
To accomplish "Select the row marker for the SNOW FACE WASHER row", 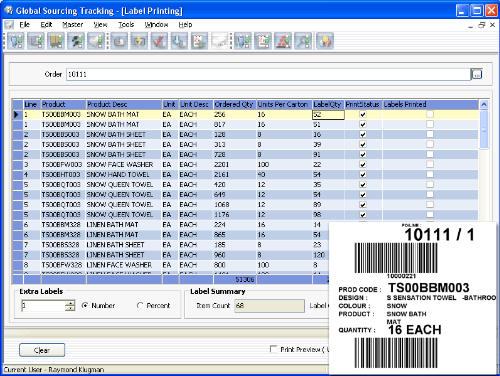I will pos(18,165).
